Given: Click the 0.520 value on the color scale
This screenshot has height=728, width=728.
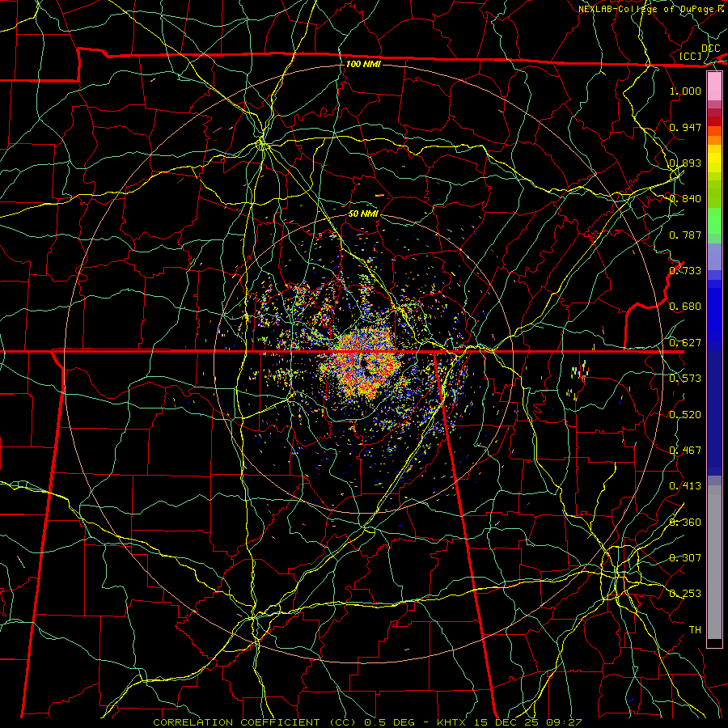Looking at the screenshot, I should click(x=685, y=415).
